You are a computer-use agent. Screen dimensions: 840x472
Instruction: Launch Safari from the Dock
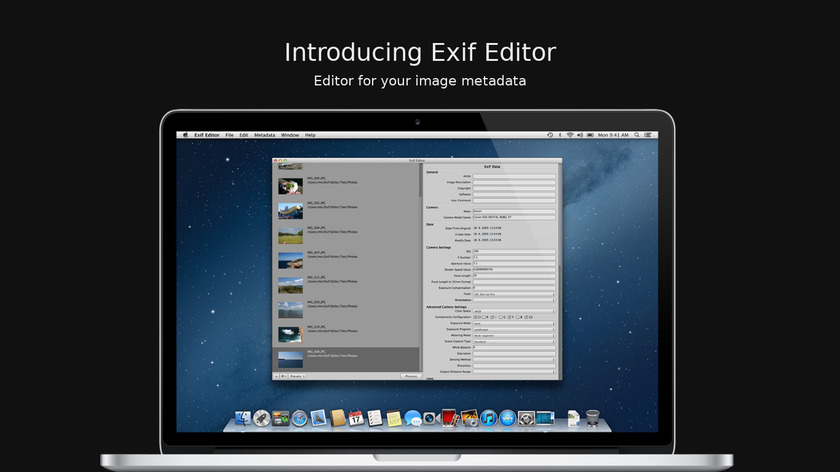click(298, 418)
